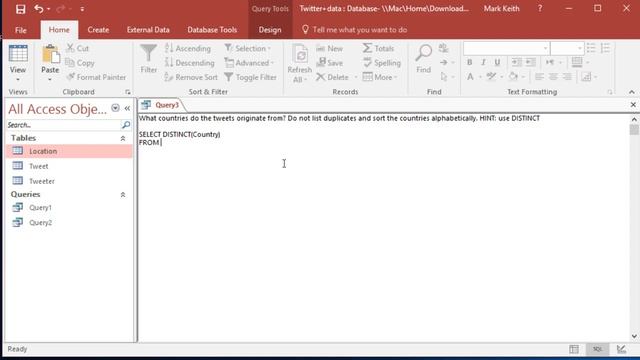This screenshot has height=360, width=640.
Task: Click the Totals sigma button
Action: 378,48
